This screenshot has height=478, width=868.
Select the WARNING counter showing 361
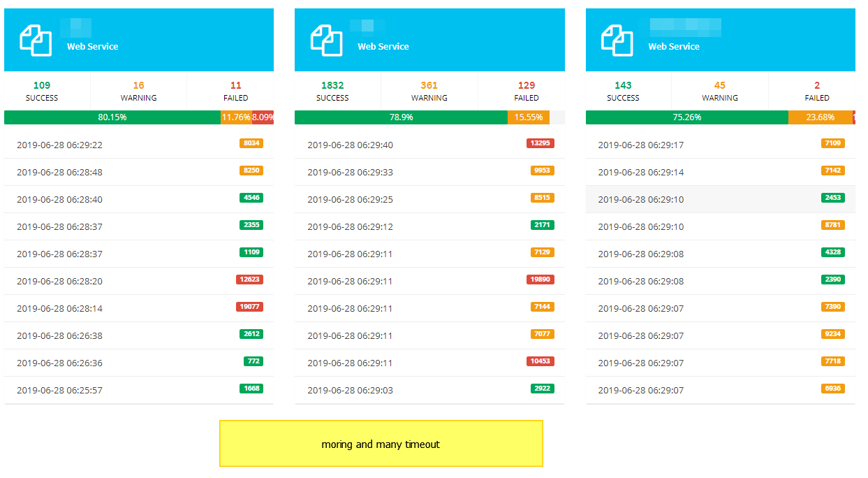tap(428, 89)
